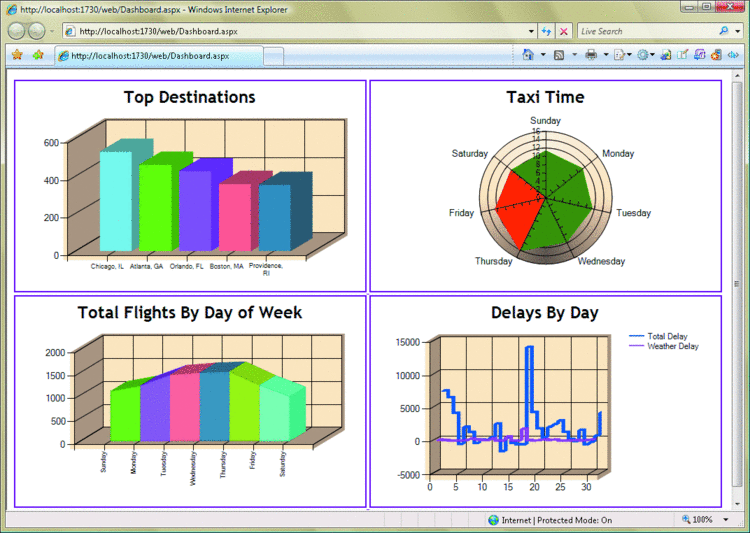The width and height of the screenshot is (750, 533).
Task: Click the tall blue delay spike line
Action: [x=529, y=378]
